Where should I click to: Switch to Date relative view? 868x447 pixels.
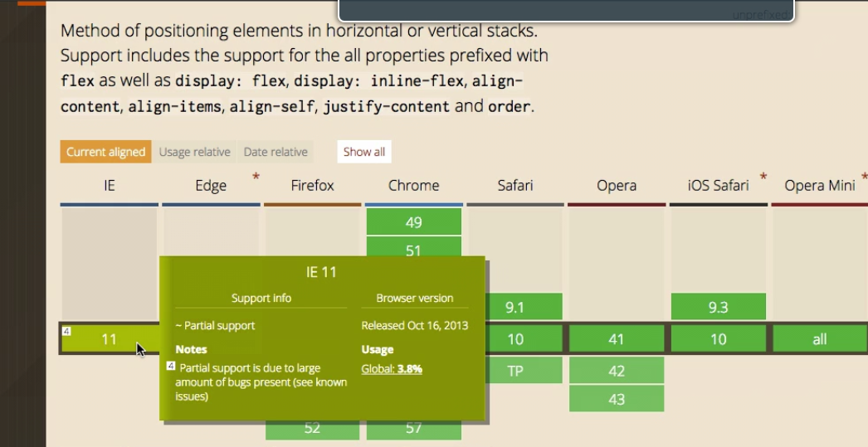coord(276,152)
